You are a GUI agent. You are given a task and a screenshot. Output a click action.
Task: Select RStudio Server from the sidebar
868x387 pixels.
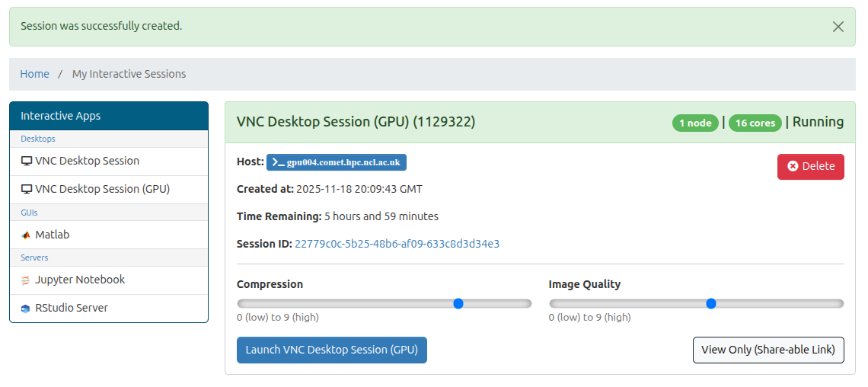(72, 309)
